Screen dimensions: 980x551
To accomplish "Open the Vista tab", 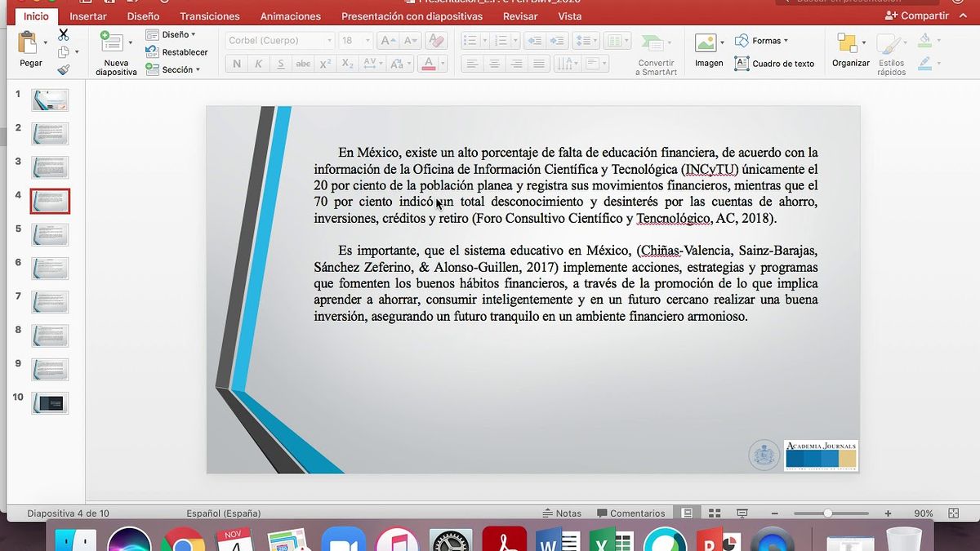I will click(570, 16).
